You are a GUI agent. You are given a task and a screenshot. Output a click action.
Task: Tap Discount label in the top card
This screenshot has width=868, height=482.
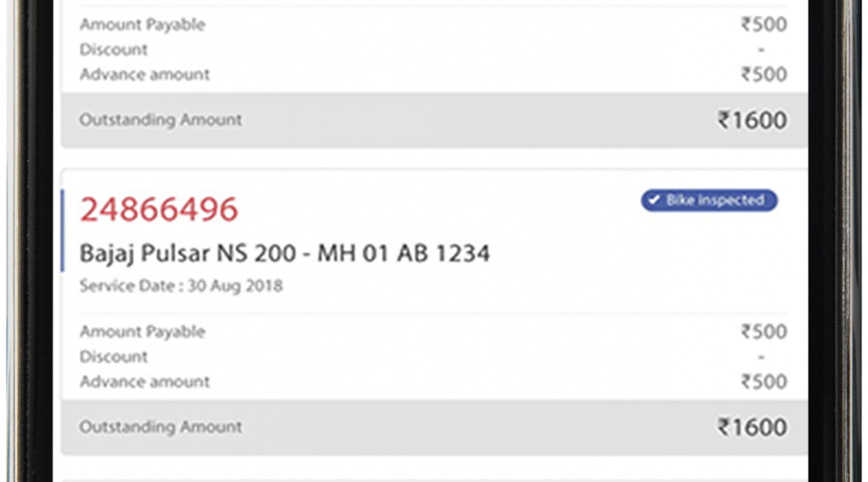[114, 49]
